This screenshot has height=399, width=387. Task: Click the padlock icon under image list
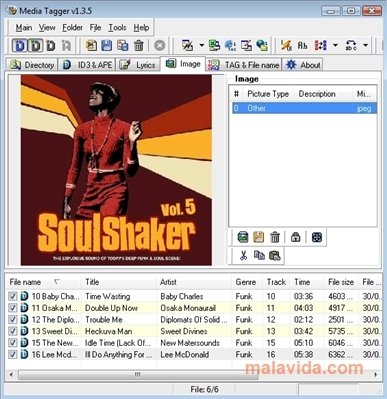(295, 237)
